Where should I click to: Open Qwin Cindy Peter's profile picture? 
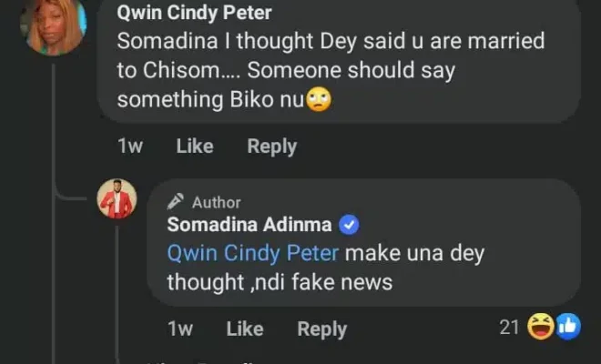coord(54,25)
